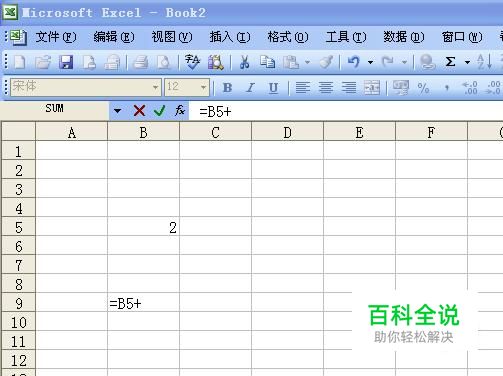Save the workbook with the floppy icon

tap(66, 62)
